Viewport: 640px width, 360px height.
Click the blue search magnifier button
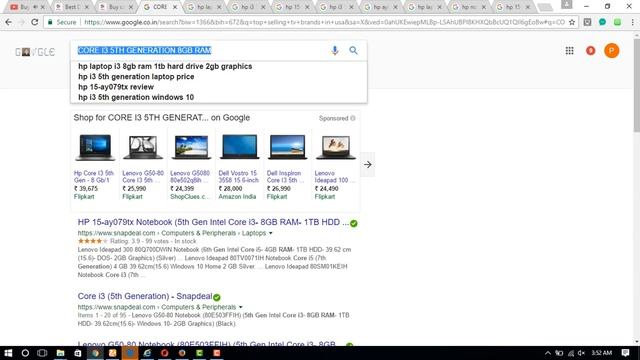click(x=353, y=50)
